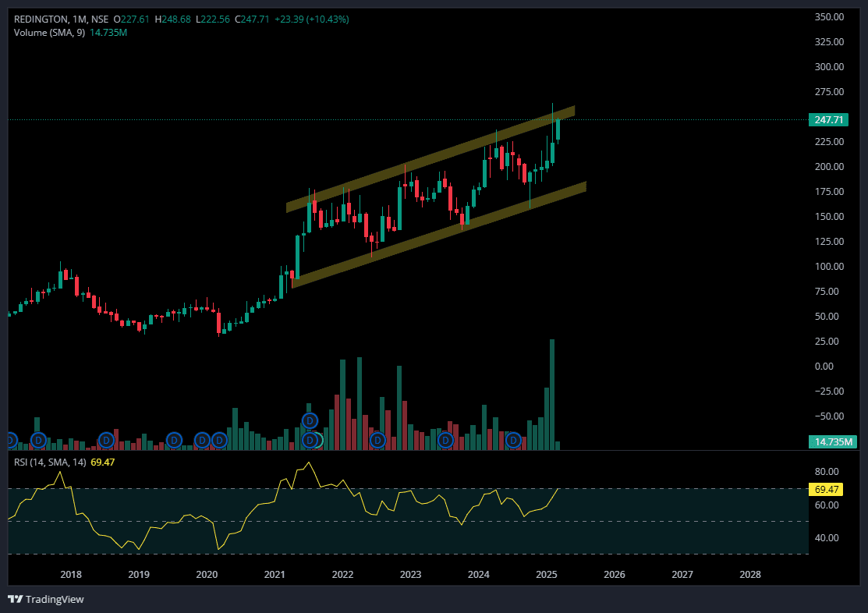Screen dimensions: 868x613
Task: Click the 300.00 price axis label
Action: [x=829, y=67]
